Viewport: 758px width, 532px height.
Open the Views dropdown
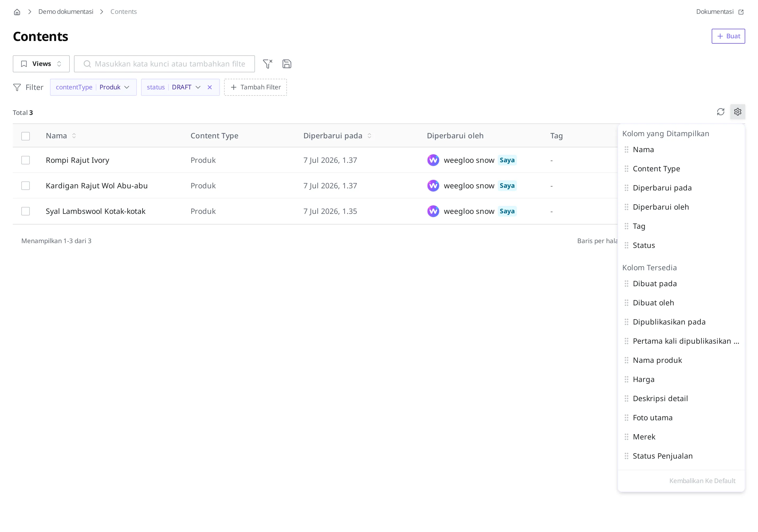(41, 64)
